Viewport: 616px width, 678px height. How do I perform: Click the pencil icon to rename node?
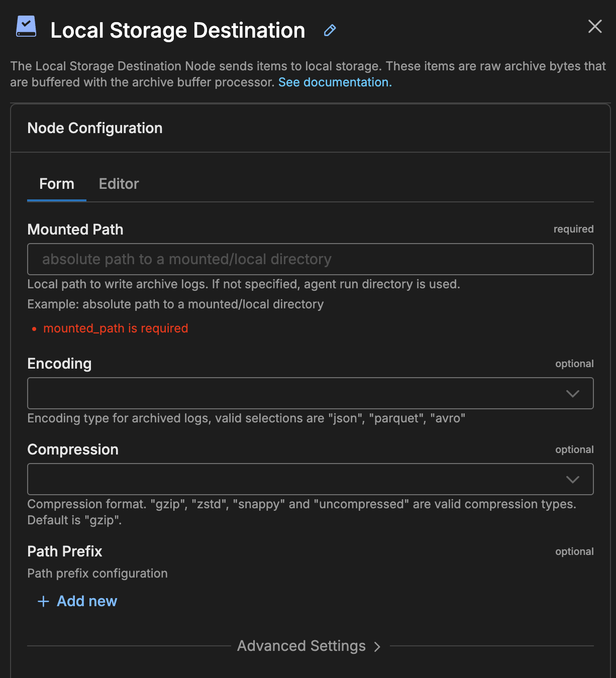330,31
